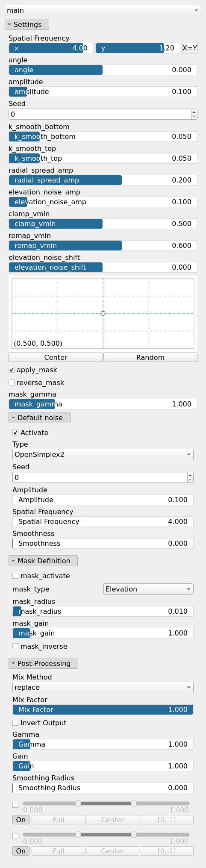
Task: Click the angle slider
Action: tap(103, 70)
